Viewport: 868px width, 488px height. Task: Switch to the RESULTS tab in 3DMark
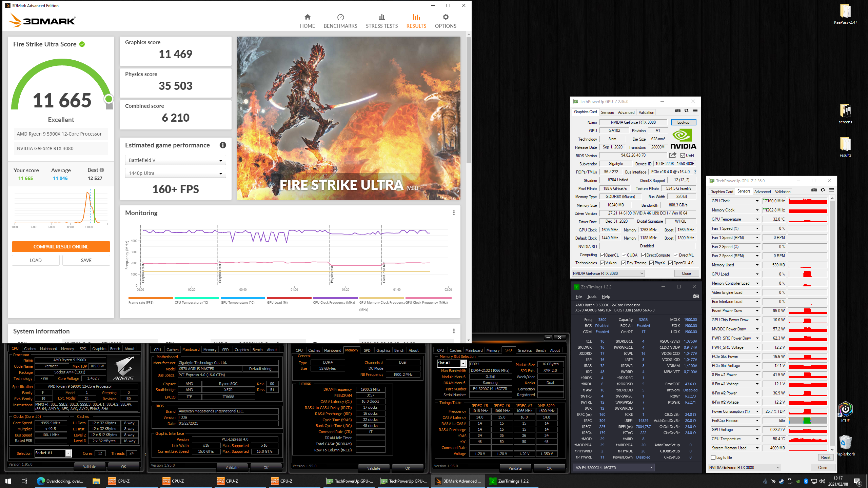(416, 21)
